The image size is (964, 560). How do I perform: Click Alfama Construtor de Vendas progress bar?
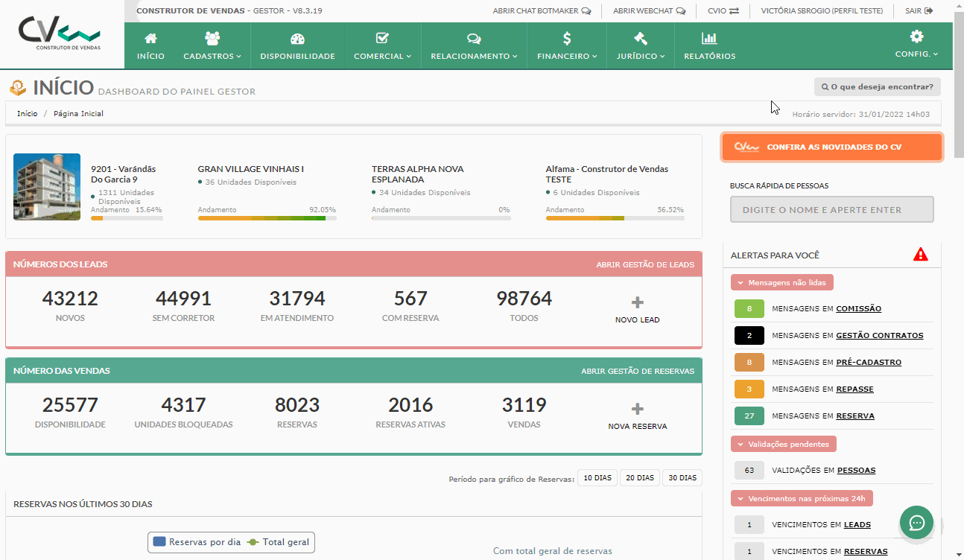pos(615,218)
